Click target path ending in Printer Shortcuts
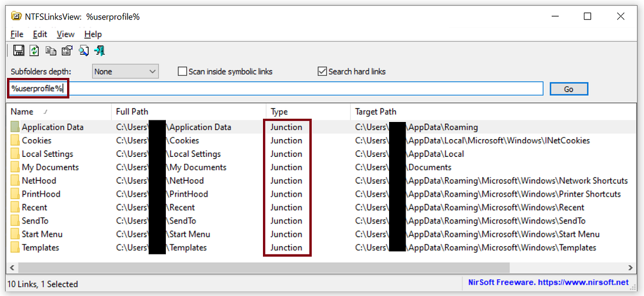The height and width of the screenshot is (296, 644). tap(488, 194)
